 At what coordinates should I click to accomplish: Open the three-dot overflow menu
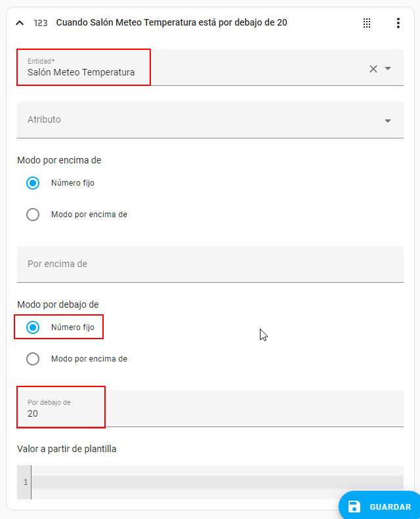(x=398, y=23)
